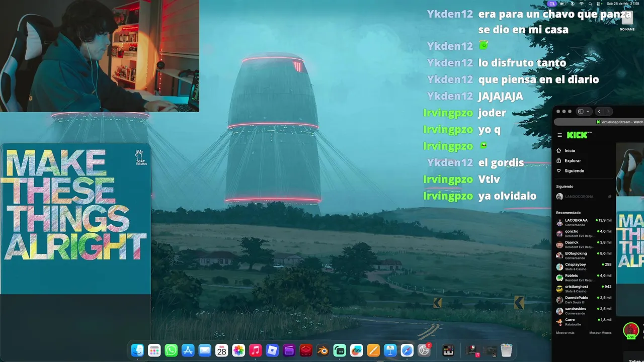The width and height of the screenshot is (644, 362).
Task: Go back in the Safari window
Action: tap(599, 112)
